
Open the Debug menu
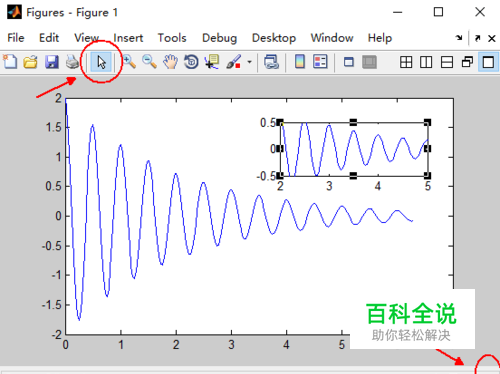219,38
